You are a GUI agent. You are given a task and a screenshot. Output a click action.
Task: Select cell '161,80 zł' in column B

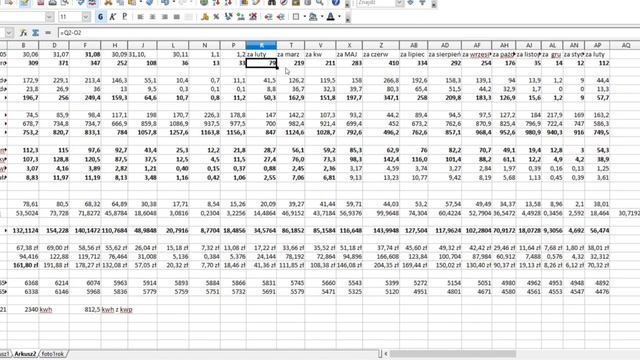(23, 265)
